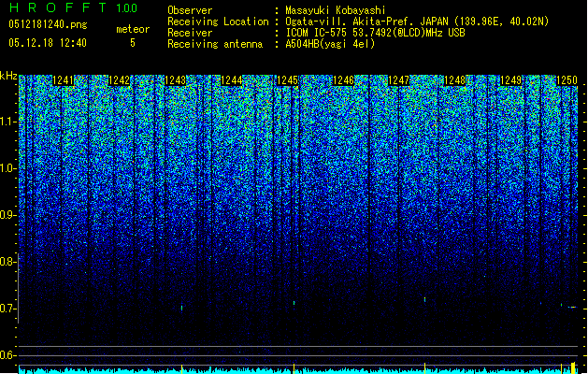Click the 1248 time marker label
588x374 pixels.
point(454,80)
